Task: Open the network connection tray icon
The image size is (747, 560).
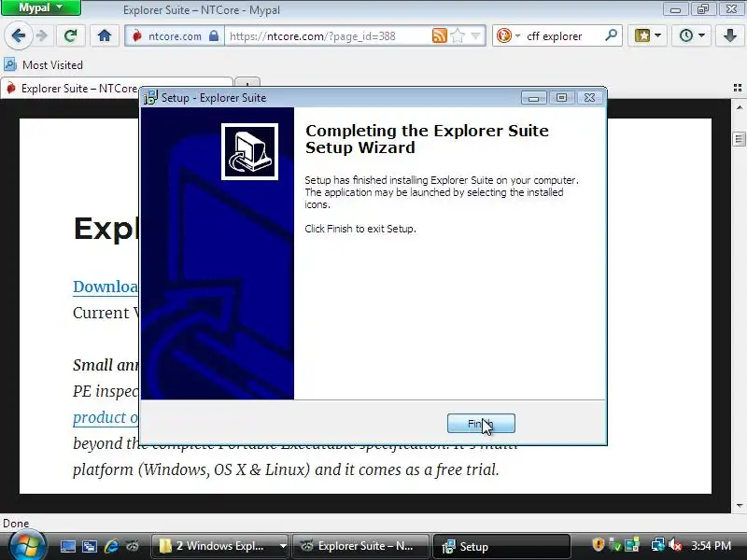Action: (658, 545)
